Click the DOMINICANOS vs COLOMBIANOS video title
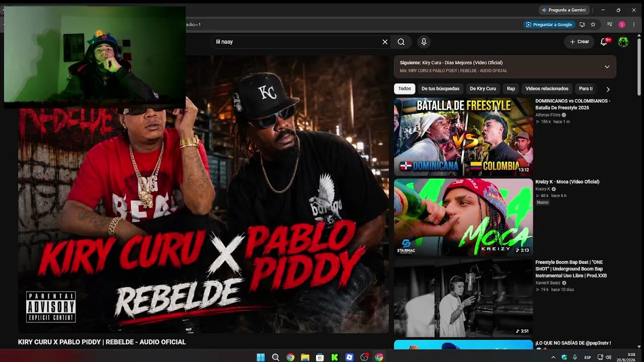 coord(573,104)
